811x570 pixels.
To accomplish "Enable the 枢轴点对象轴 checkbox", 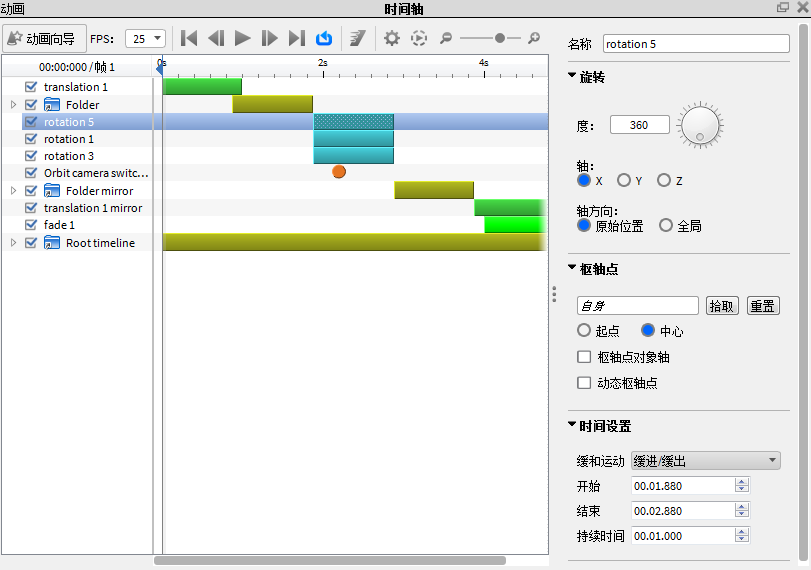I will [584, 357].
